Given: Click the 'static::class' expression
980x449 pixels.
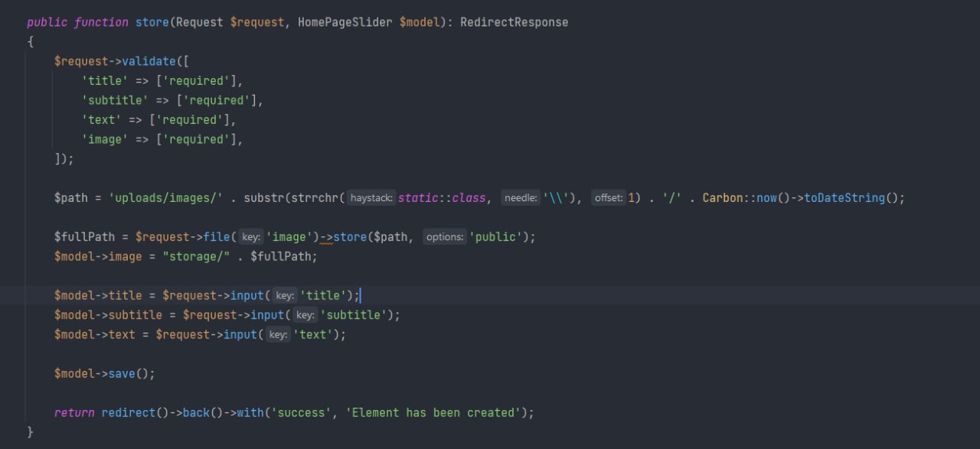Looking at the screenshot, I should (442, 198).
